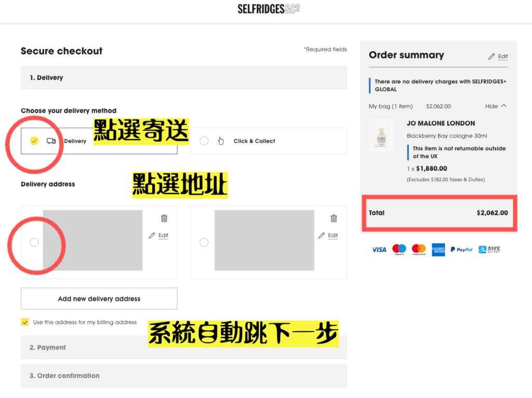
Task: Select the first saved delivery address radio
Action: pos(34,242)
